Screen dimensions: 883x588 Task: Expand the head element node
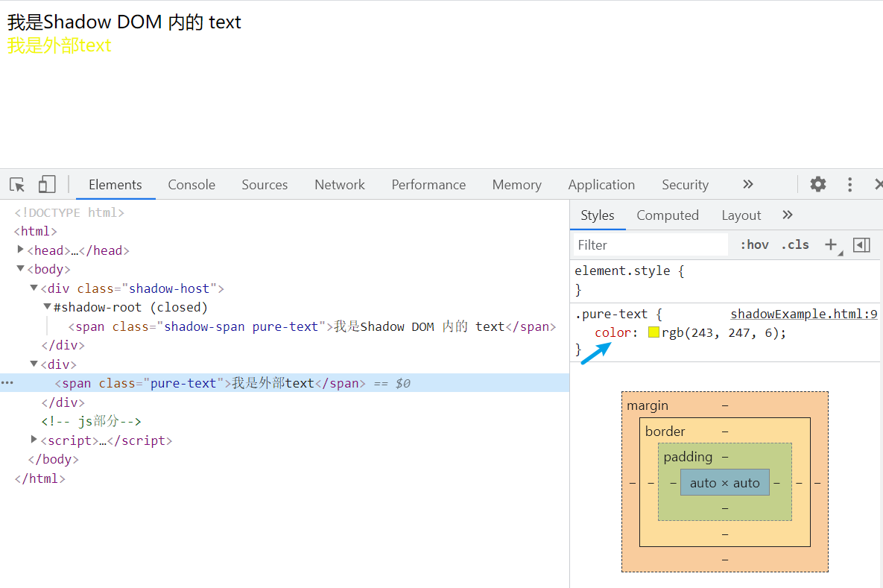(x=20, y=249)
